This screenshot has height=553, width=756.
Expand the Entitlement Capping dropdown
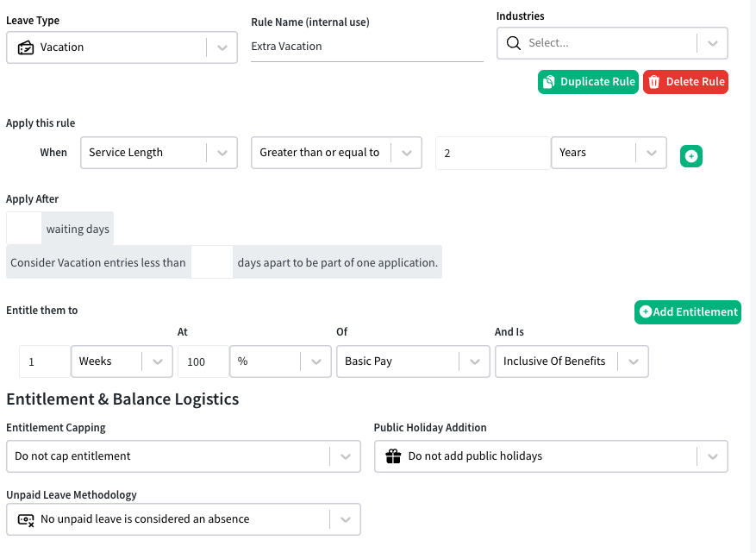click(184, 456)
